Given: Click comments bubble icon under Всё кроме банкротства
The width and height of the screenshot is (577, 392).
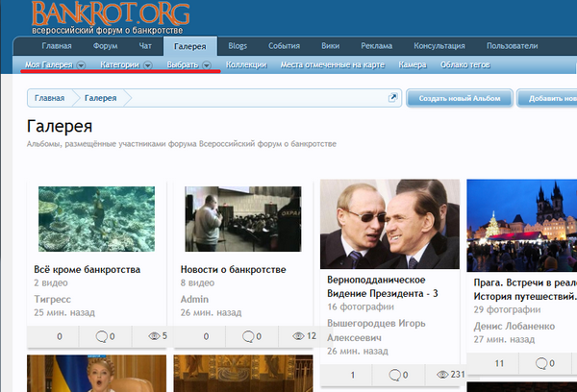Looking at the screenshot, I should tap(102, 336).
